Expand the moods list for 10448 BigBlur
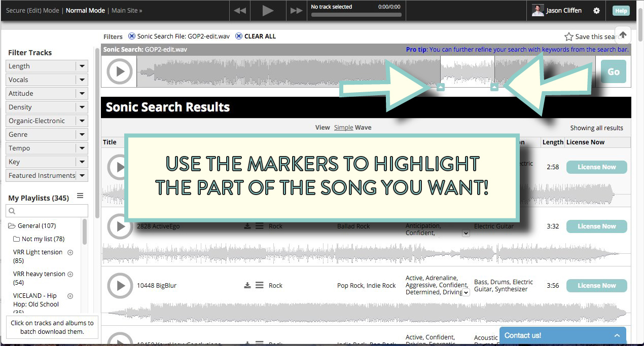Image resolution: width=644 pixels, height=346 pixels. (466, 292)
